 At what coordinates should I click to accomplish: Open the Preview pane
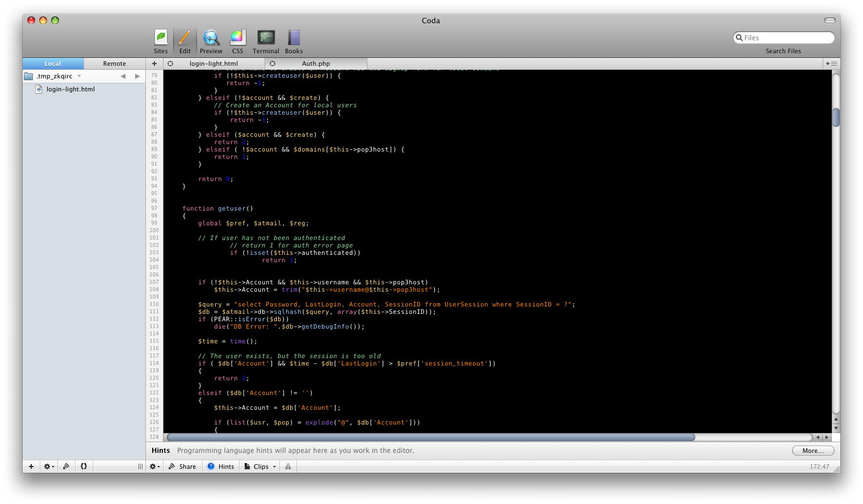(211, 42)
